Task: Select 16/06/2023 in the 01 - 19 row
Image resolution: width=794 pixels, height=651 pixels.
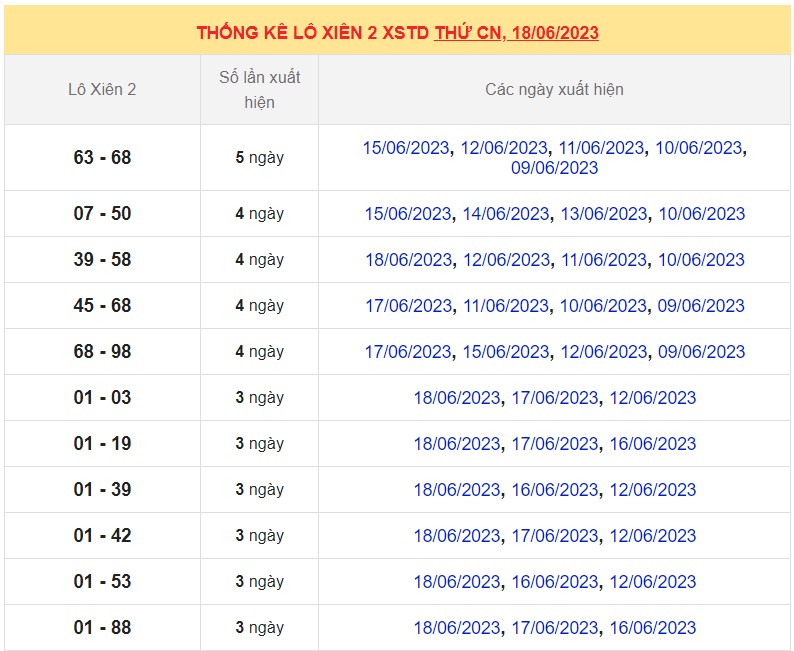Action: click(x=652, y=444)
